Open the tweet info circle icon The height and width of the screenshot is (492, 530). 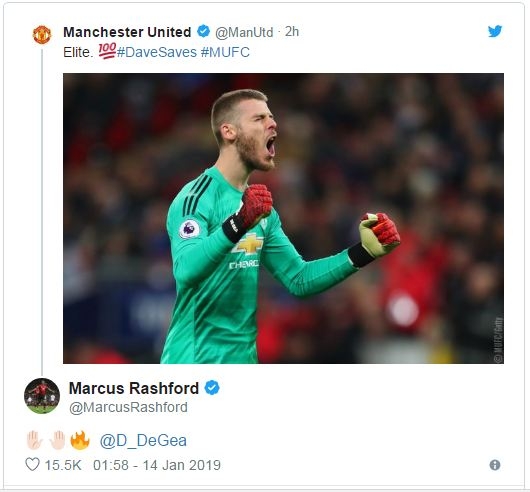pyautogui.click(x=495, y=465)
